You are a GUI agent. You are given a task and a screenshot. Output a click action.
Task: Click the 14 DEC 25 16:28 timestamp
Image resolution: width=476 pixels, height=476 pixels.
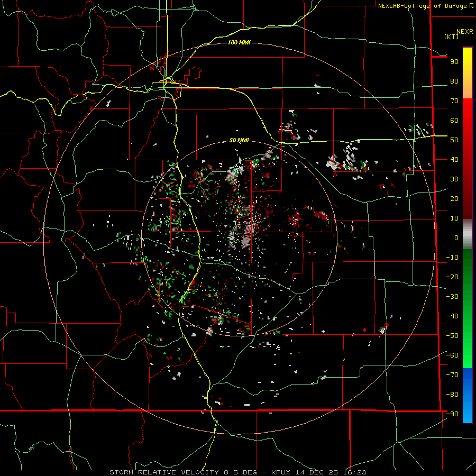(330, 472)
